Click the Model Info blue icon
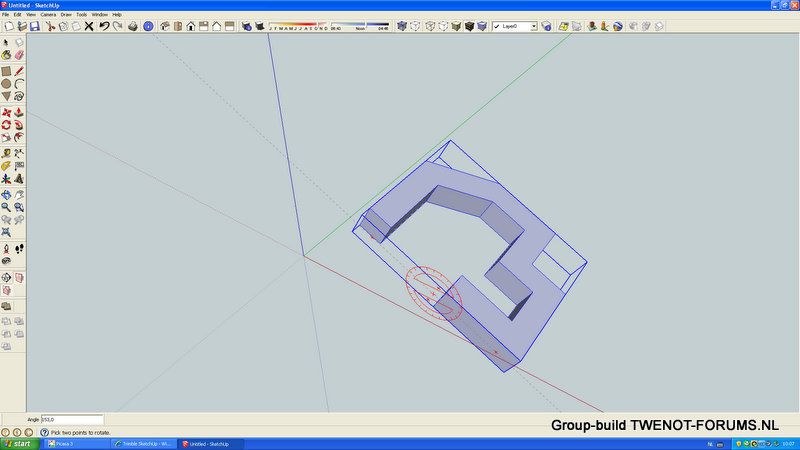Screen dimensions: 800x450 point(148,26)
